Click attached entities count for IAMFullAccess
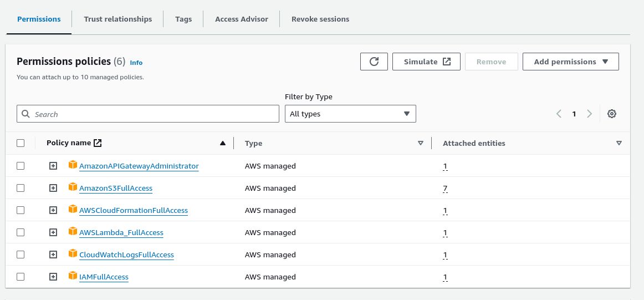The height and width of the screenshot is (300, 644). coord(445,278)
